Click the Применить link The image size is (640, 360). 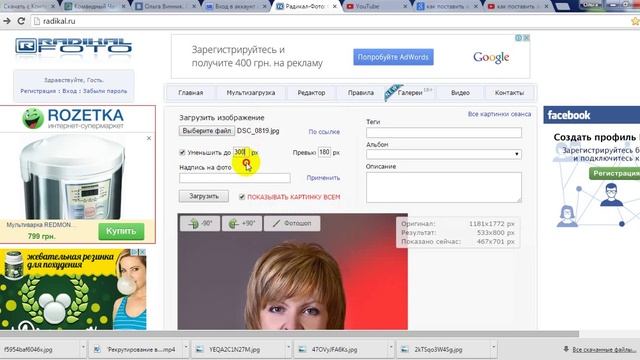323,178
